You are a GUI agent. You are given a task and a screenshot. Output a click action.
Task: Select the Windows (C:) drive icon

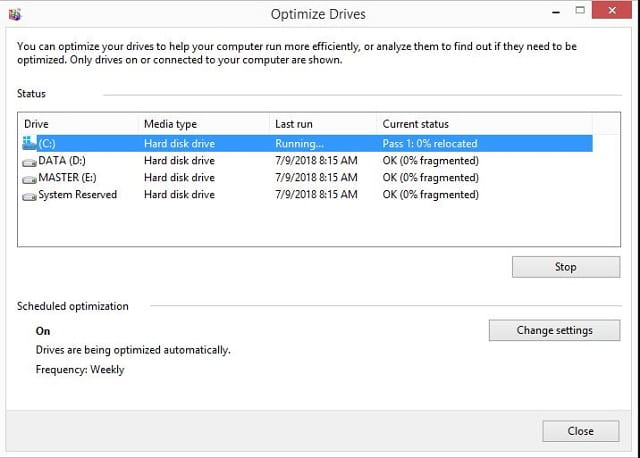pos(29,143)
